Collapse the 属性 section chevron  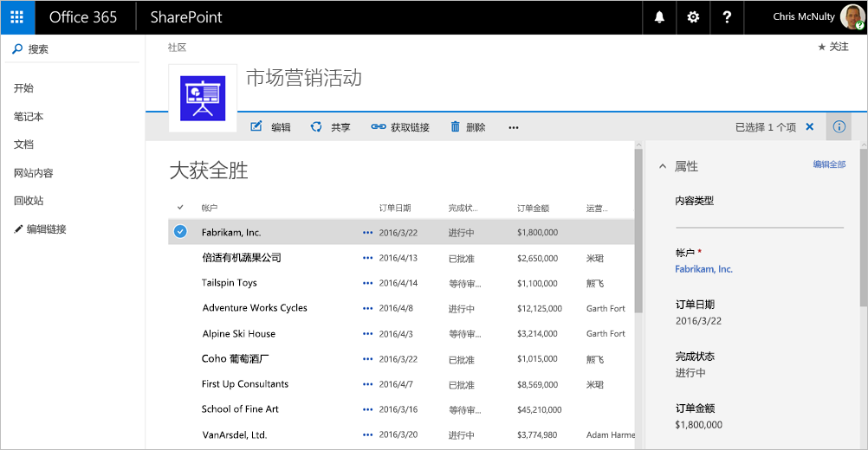663,166
